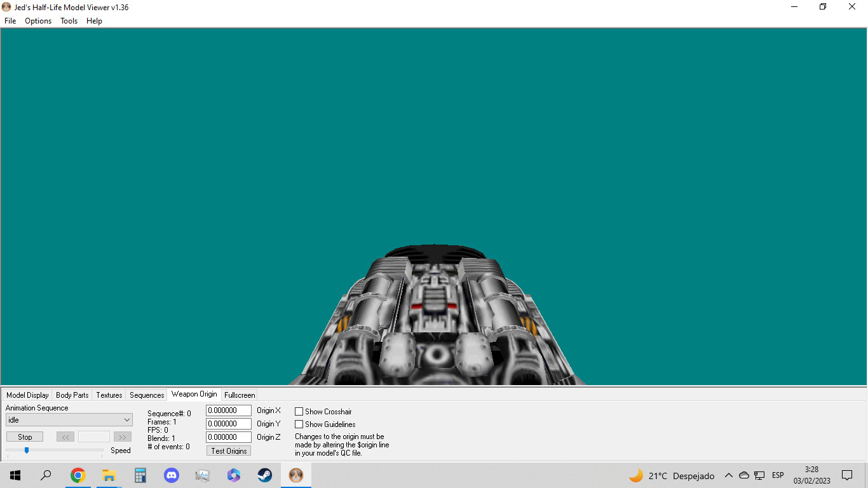Viewport: 868px width, 488px height.
Task: Switch to the Fullscreen tab
Action: [240, 395]
